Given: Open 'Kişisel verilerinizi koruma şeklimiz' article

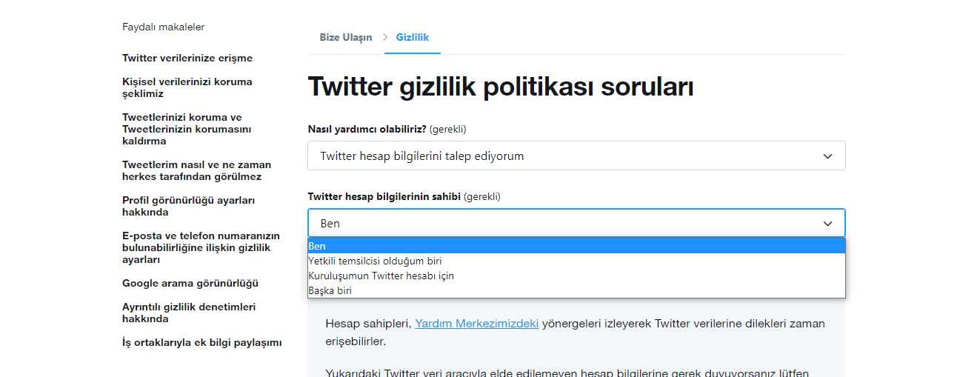Looking at the screenshot, I should tap(187, 87).
